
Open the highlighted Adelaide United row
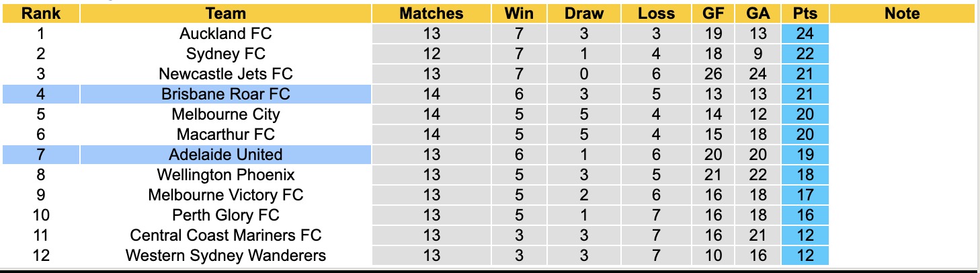pos(226,155)
